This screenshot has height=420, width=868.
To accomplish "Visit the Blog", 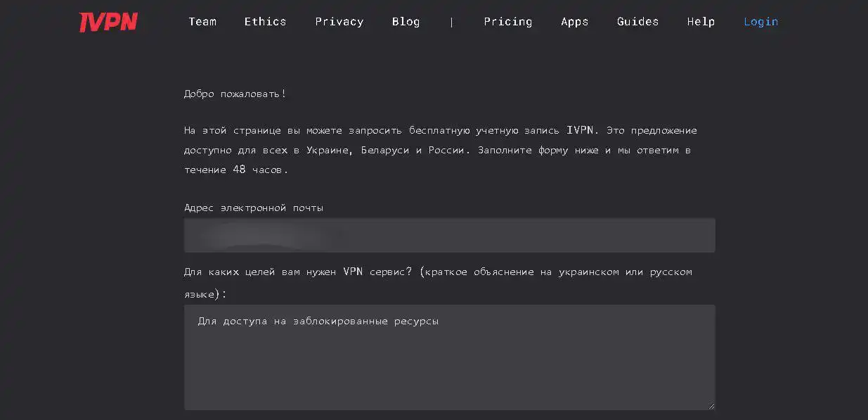I will [x=406, y=22].
